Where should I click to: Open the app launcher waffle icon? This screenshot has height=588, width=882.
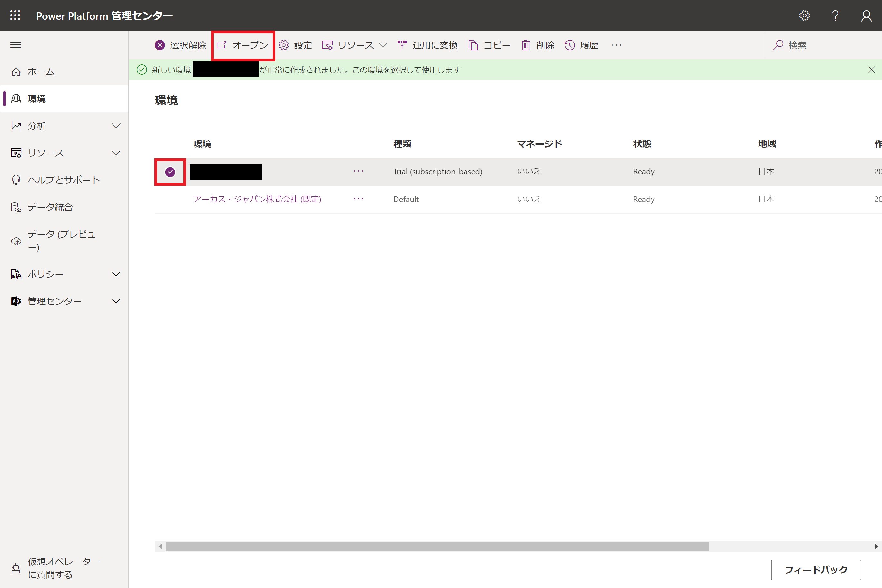pyautogui.click(x=15, y=15)
